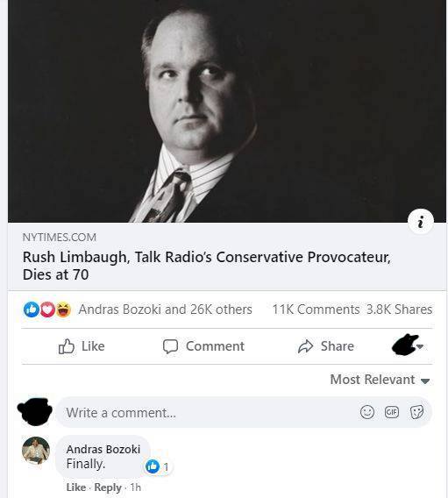Open 11K Comments list

point(316,309)
